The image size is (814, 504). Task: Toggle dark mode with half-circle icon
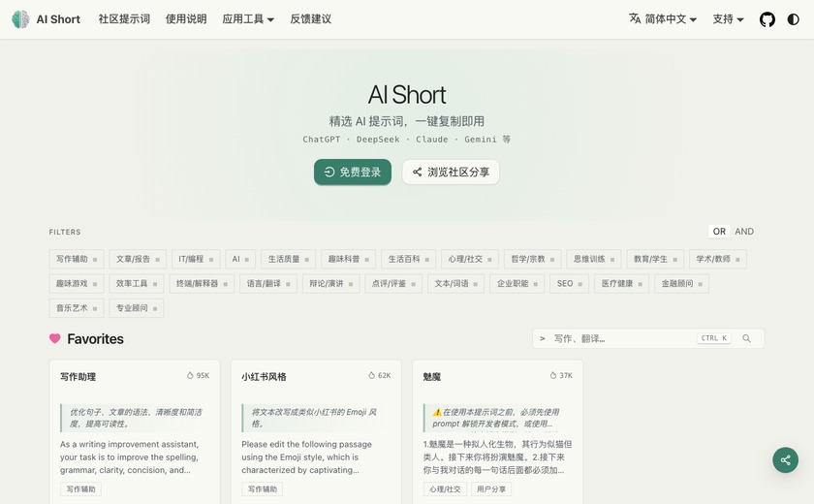(x=793, y=19)
